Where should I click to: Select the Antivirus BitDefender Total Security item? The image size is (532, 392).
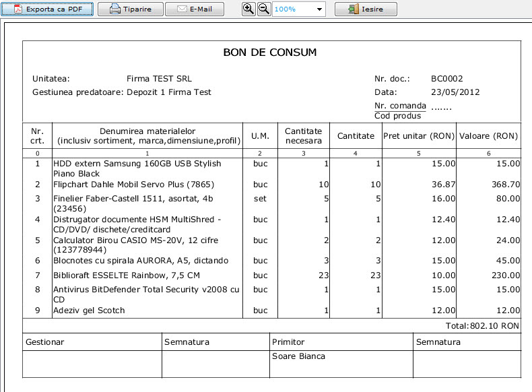(146, 294)
